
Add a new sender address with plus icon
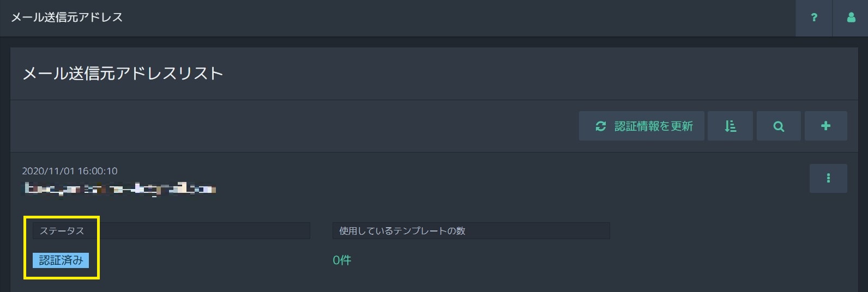(825, 126)
